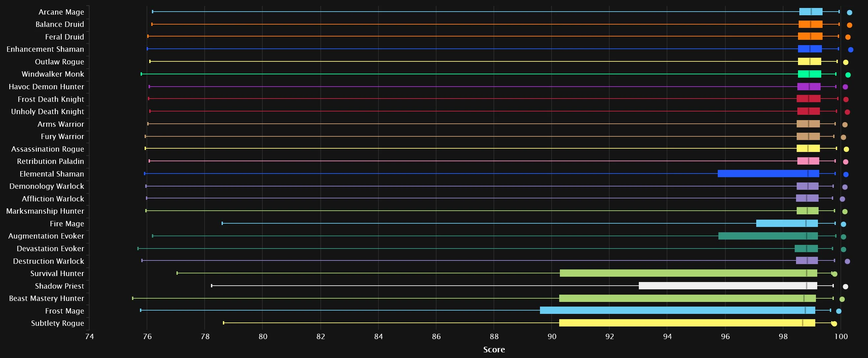Click the Beast Mastery Hunter green box

687,298
